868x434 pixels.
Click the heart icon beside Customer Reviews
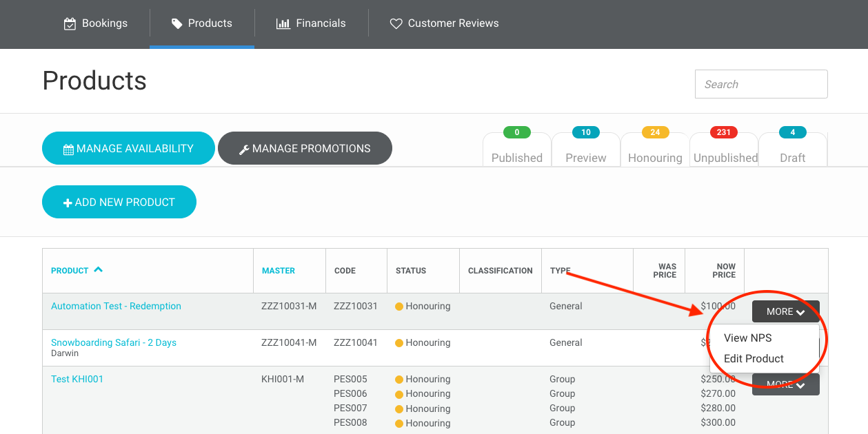[x=396, y=23]
